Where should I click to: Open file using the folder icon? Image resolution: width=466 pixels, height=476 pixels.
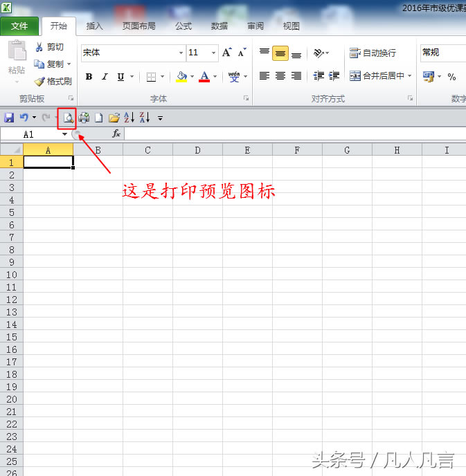[114, 118]
